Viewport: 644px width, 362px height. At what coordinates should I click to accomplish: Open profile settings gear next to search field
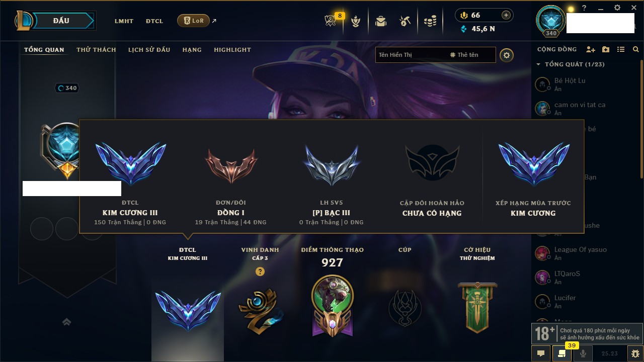click(x=507, y=55)
